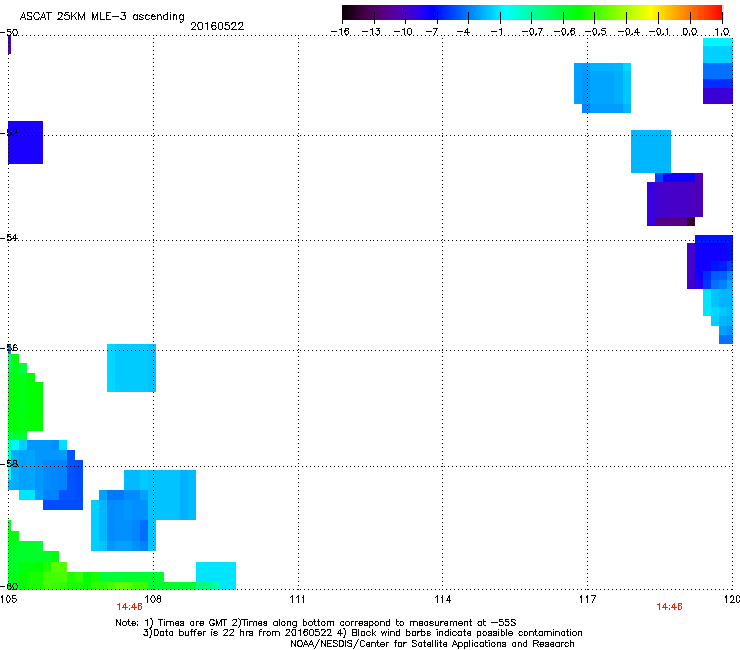Click the '-0.7' color scale label
This screenshot has width=740, height=650.
[532, 32]
